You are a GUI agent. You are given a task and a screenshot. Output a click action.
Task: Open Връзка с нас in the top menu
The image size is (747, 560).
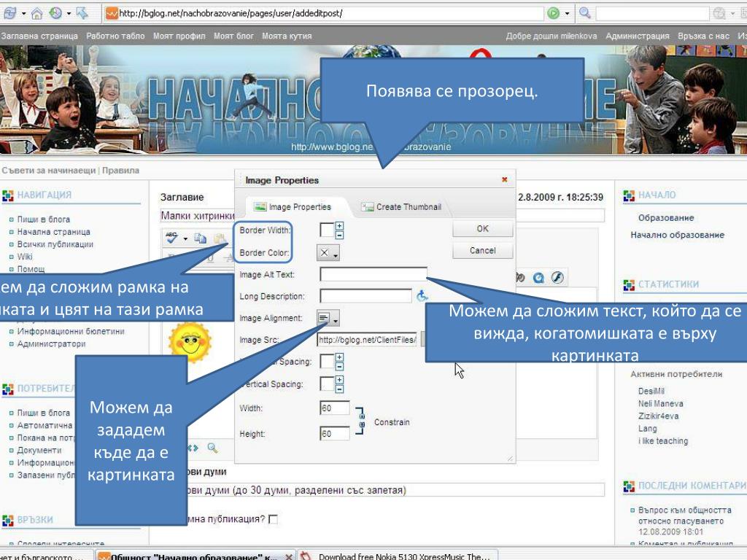point(703,36)
